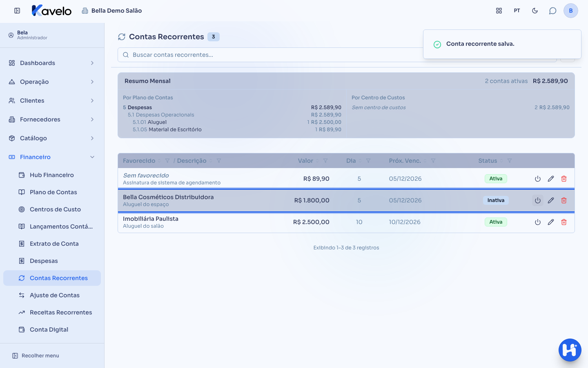Toggle power for the Sem favorecido account
Image resolution: width=588 pixels, height=368 pixels.
tap(538, 179)
